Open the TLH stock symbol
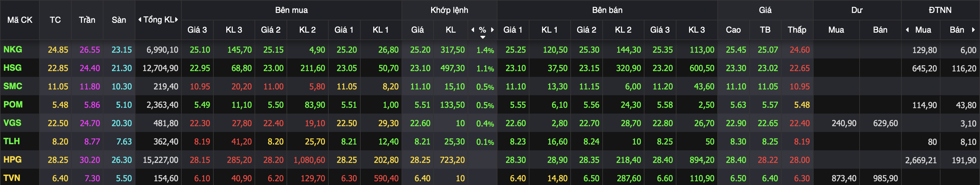This screenshot has width=980, height=185. (x=12, y=141)
